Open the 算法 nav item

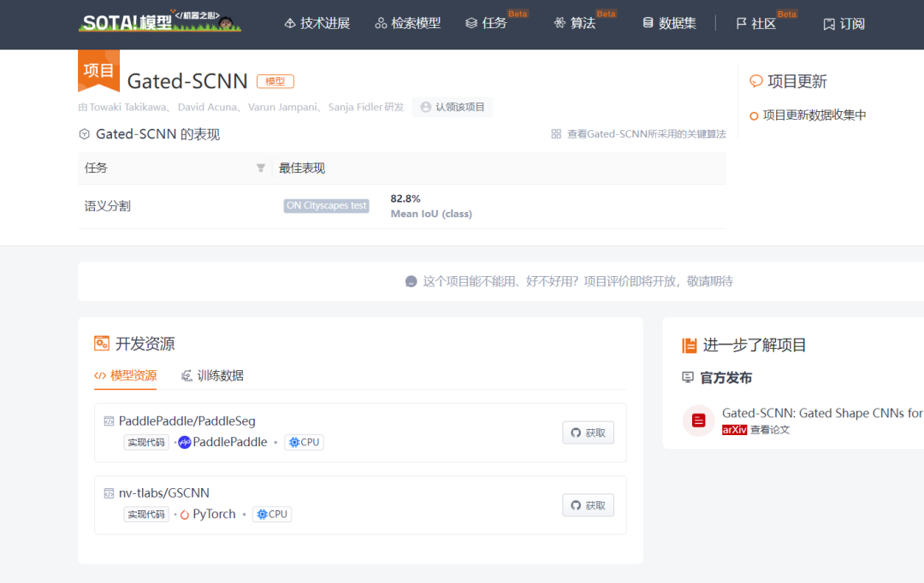pyautogui.click(x=575, y=24)
